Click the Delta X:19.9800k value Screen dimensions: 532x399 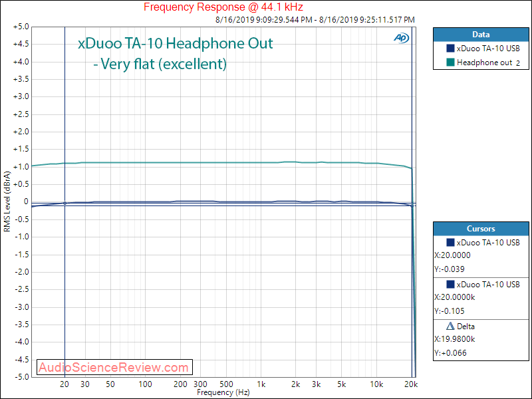tap(455, 339)
